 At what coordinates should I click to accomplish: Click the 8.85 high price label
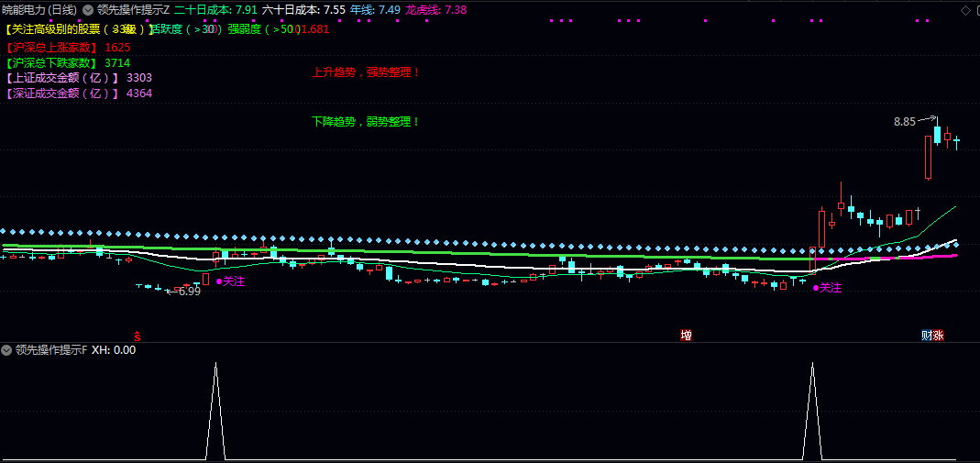click(x=905, y=123)
